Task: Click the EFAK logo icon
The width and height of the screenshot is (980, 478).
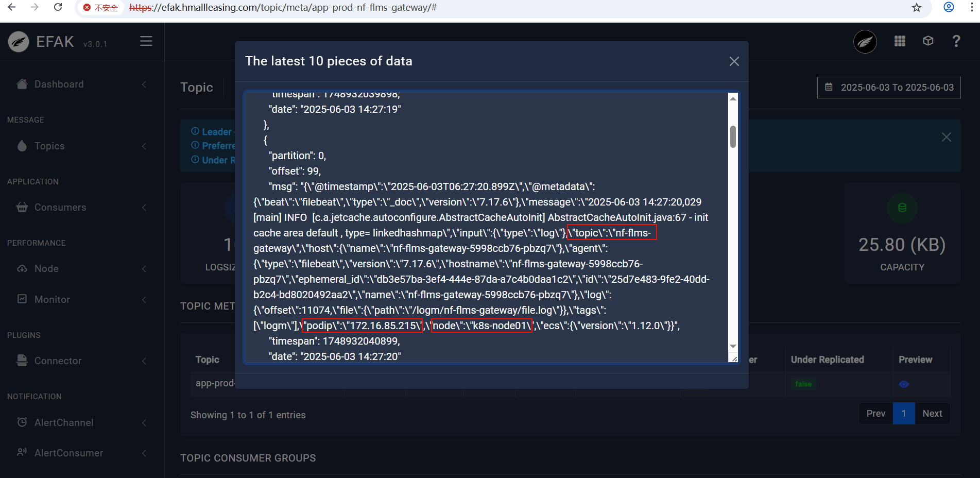Action: [x=19, y=42]
